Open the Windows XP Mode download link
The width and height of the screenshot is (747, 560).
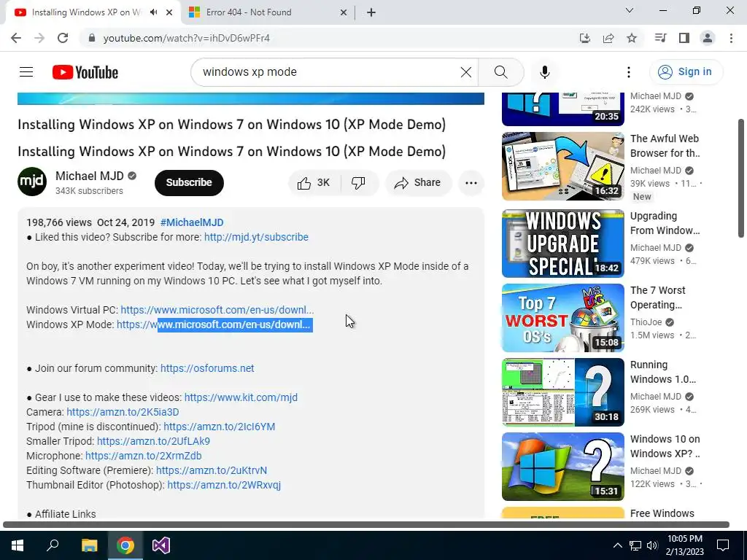click(x=214, y=324)
